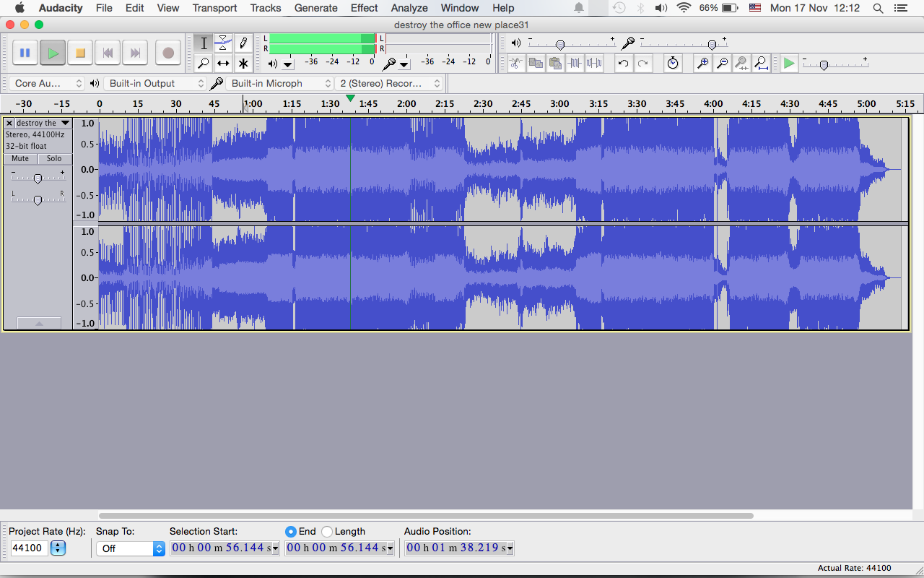The width and height of the screenshot is (924, 578).
Task: Open 2 (Stereo) Recording channels dropdown
Action: (388, 83)
